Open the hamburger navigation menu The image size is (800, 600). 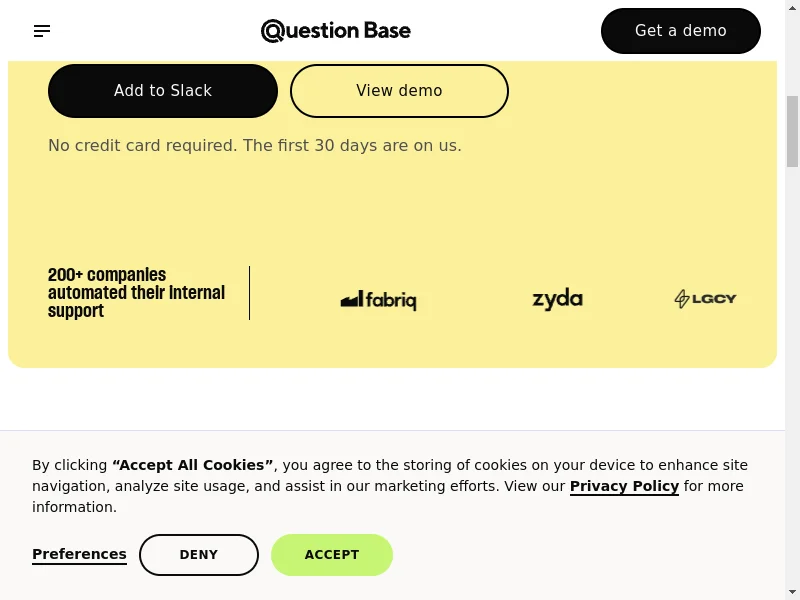tap(42, 31)
